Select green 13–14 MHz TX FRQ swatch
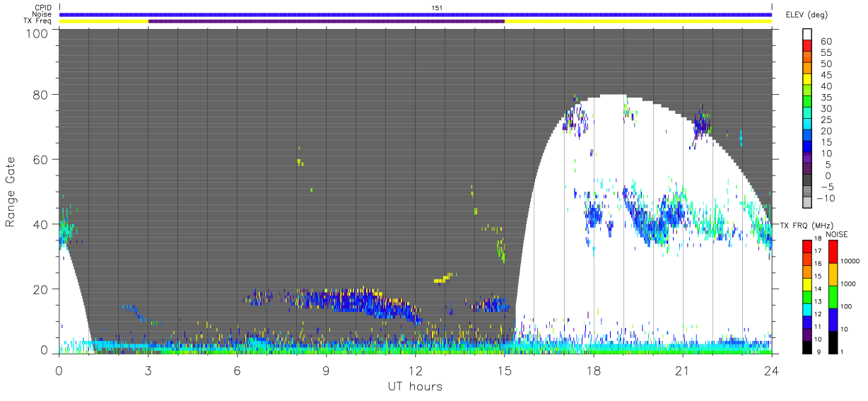This screenshot has height=401, width=868. (807, 296)
